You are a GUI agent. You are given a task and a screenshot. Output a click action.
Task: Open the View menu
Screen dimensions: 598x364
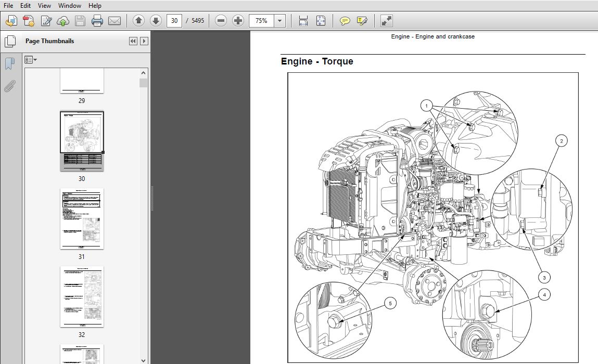pos(44,6)
